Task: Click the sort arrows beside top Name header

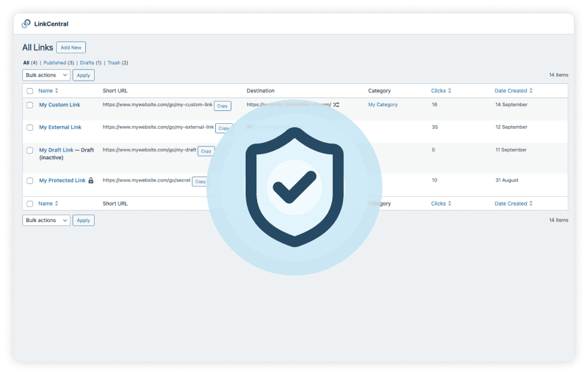Action: click(57, 91)
